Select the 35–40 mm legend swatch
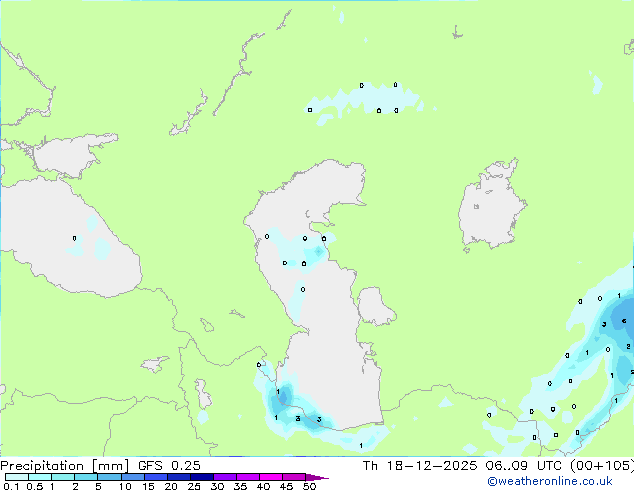Image resolution: width=634 pixels, height=490 pixels. 248,477
